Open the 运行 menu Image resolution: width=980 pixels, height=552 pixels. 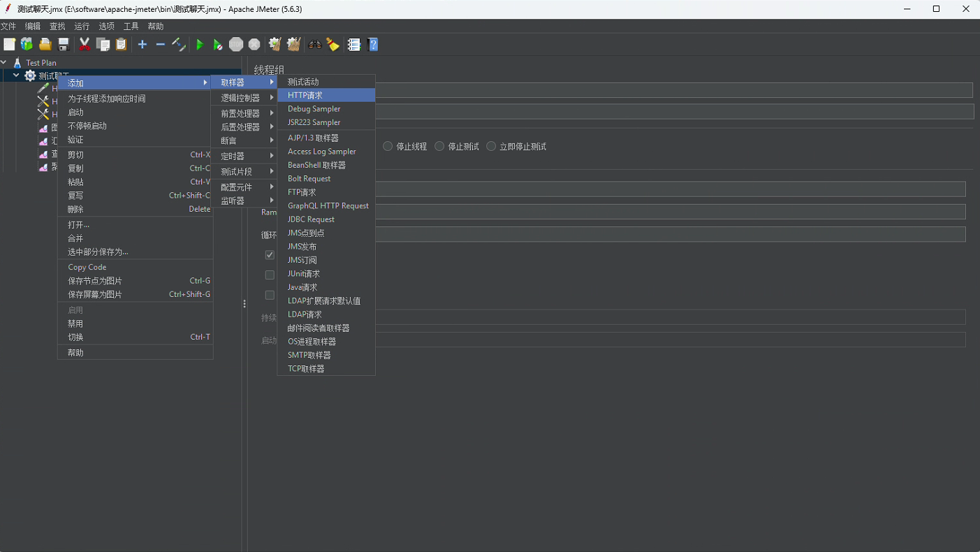pyautogui.click(x=82, y=26)
